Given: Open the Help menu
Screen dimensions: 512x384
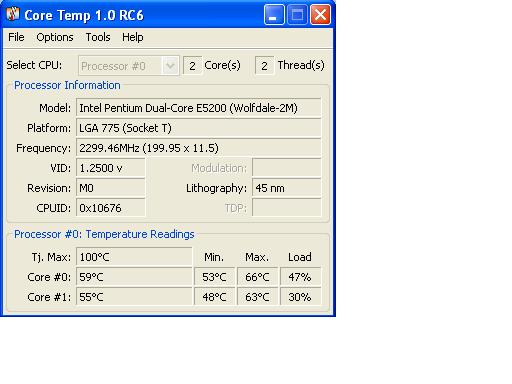Looking at the screenshot, I should click(132, 37).
